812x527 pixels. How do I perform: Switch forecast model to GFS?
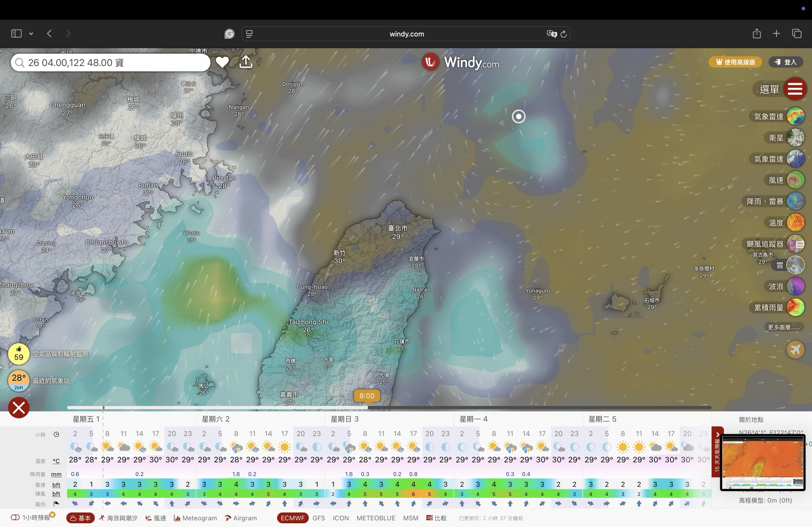click(318, 518)
